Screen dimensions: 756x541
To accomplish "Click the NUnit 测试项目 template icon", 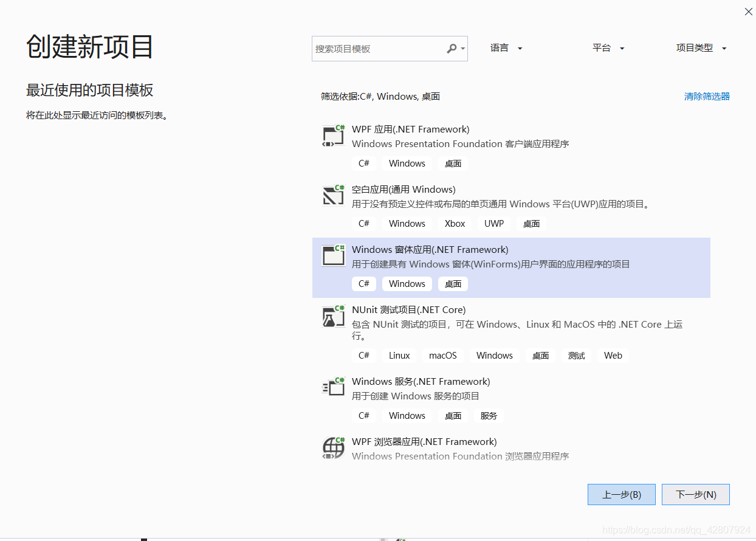I will coord(333,316).
